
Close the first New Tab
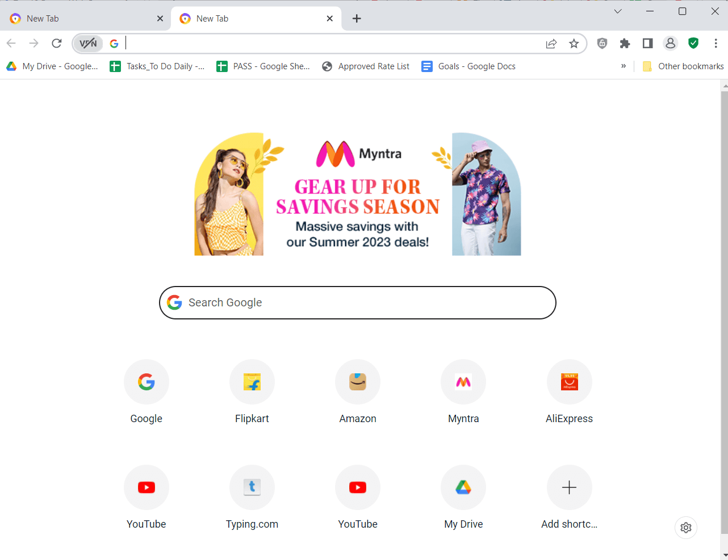[160, 19]
